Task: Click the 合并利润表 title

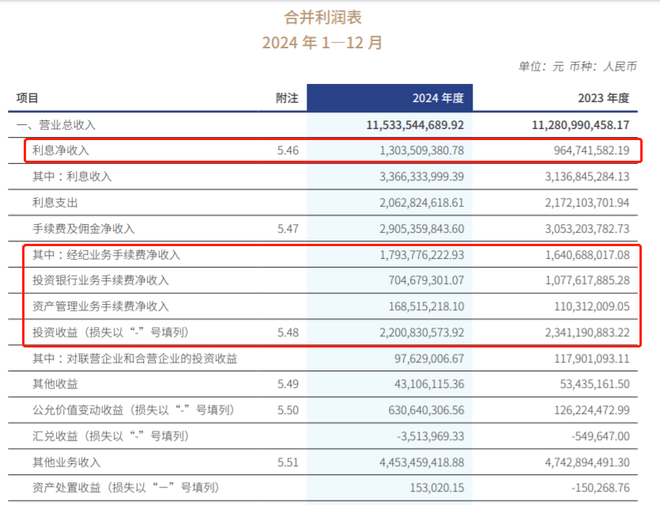Action: coord(323,17)
